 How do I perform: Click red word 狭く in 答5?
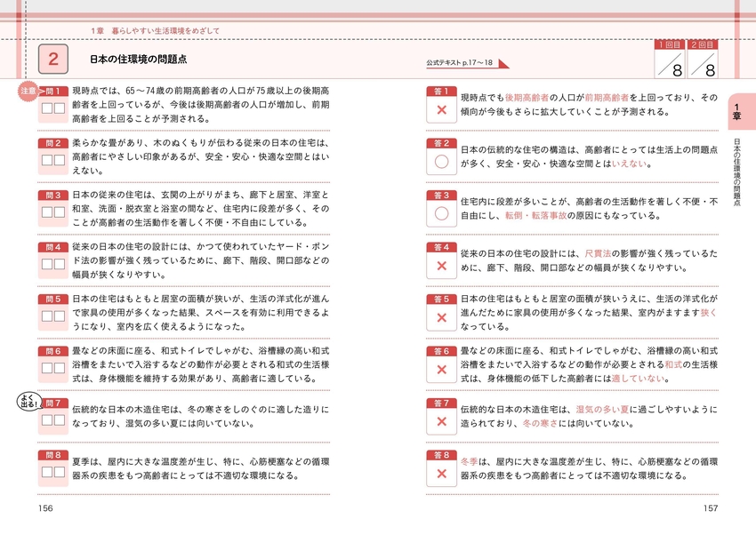709,313
